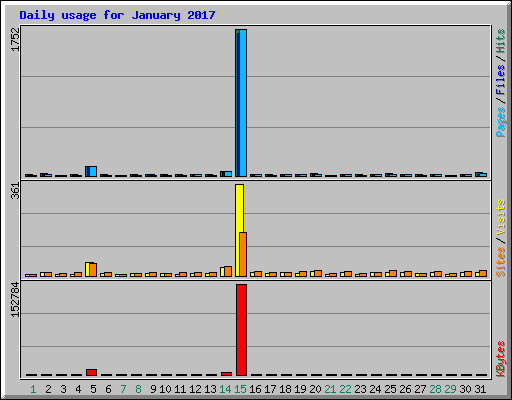Click the red 'KBytes' legend label
The image size is (512, 400).
tap(501, 359)
